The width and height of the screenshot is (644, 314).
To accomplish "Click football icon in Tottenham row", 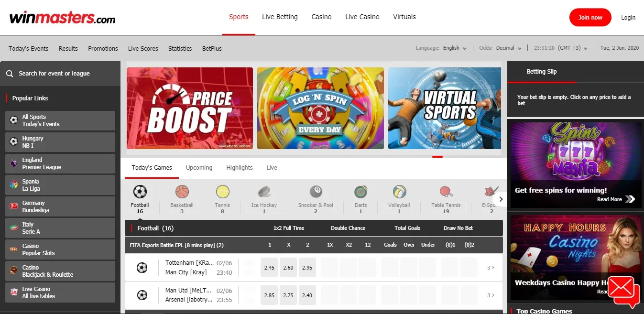I will pos(142,268).
